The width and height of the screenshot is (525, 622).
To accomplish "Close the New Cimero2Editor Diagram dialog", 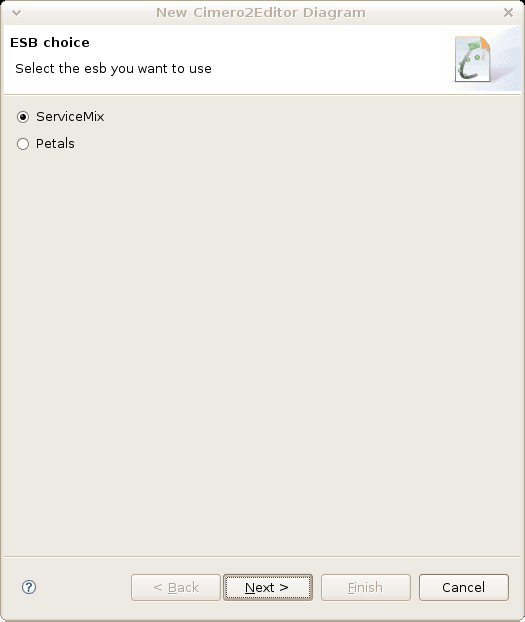I will pos(508,13).
